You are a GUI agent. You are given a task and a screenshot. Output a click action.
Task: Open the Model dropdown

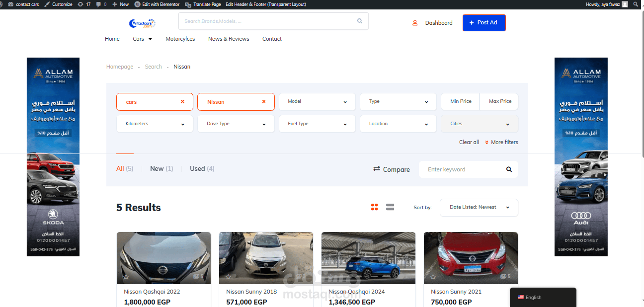click(x=317, y=102)
